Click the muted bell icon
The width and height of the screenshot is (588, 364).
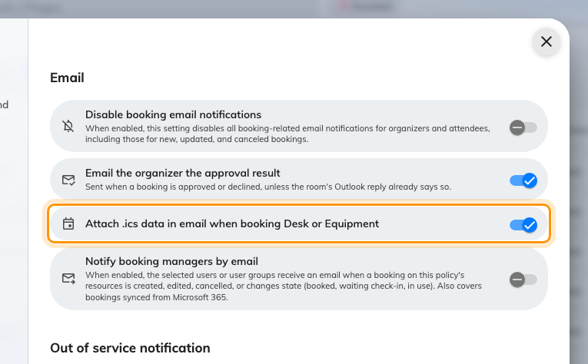pos(68,126)
